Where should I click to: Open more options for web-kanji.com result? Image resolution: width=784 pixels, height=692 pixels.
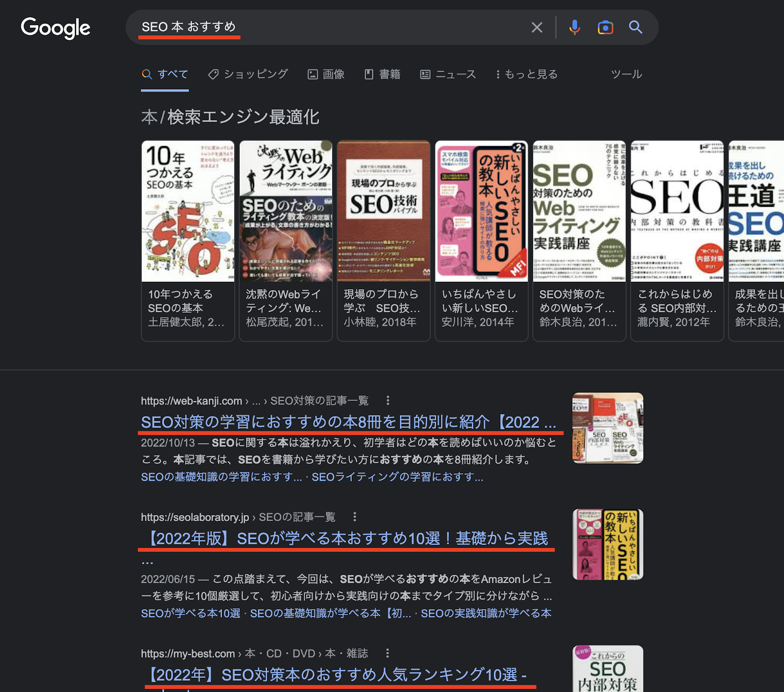[x=388, y=400]
